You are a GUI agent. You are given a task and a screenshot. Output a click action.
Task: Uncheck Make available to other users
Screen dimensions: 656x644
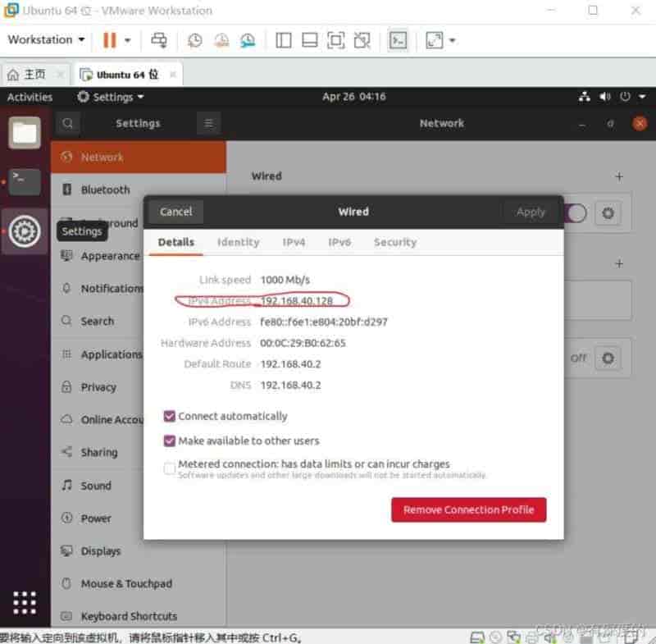point(170,441)
